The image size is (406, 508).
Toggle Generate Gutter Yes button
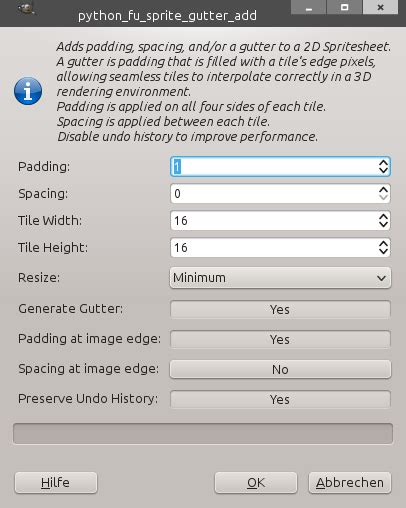tap(280, 309)
